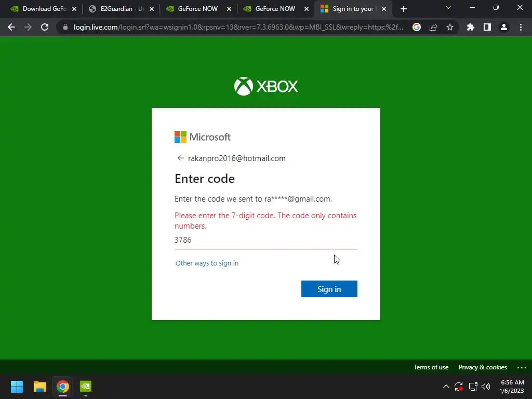532x399 pixels.
Task: Open the Chrome profile avatar menu
Action: pos(504,27)
